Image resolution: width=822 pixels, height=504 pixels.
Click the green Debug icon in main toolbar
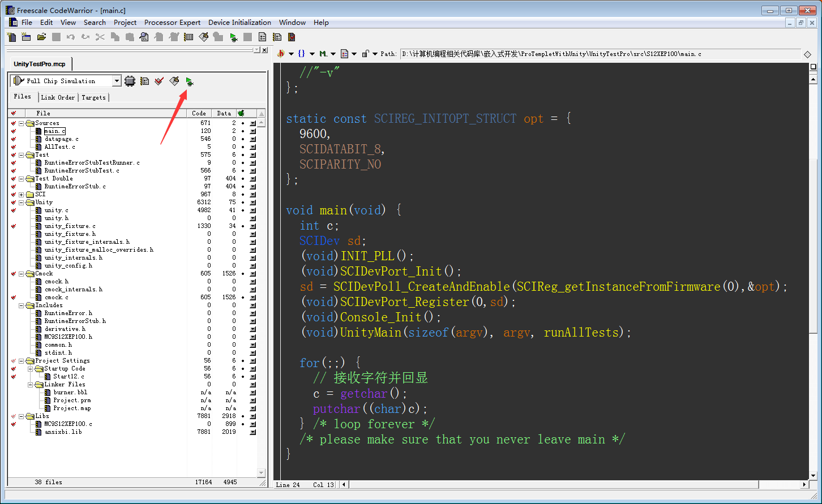coord(233,37)
